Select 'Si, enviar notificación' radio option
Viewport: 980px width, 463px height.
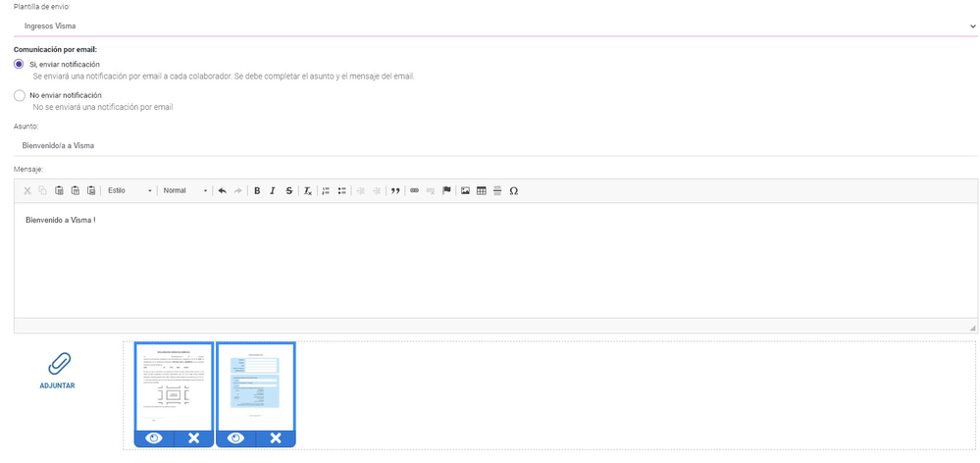[x=20, y=65]
